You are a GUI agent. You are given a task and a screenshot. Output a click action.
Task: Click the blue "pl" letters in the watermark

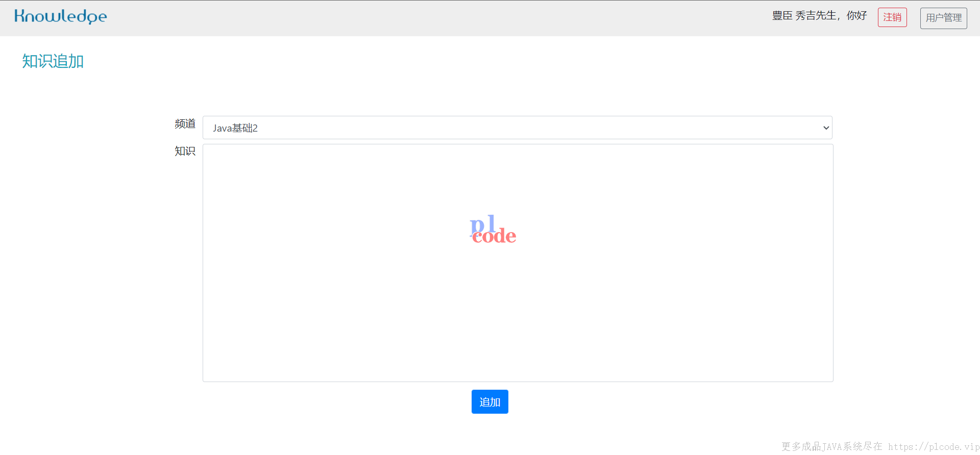click(482, 224)
